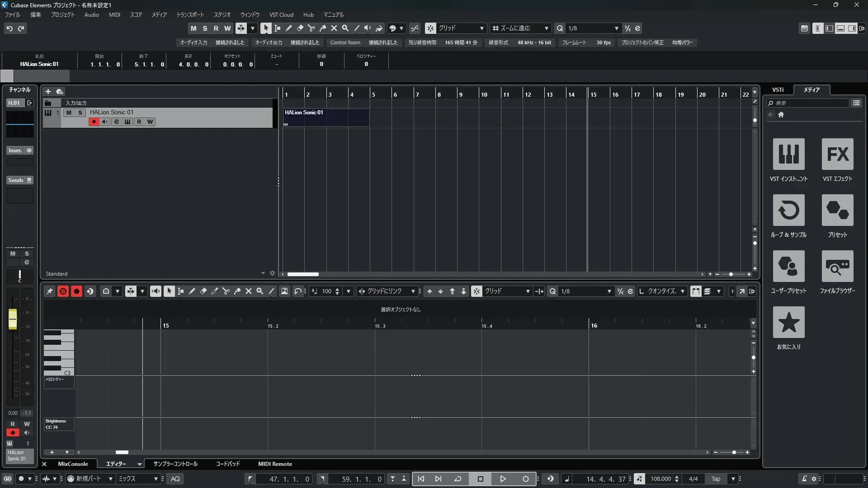This screenshot has height=488, width=868.
Task: Open VST Instruments in Media rack
Action: pyautogui.click(x=788, y=154)
